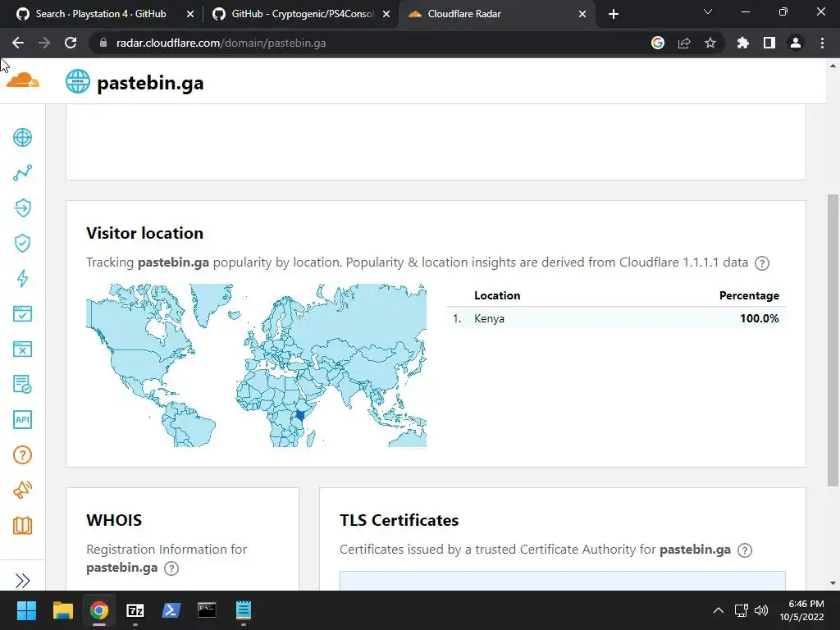Viewport: 840px width, 630px height.
Task: Open the orange question mark sidebar icon
Action: click(22, 454)
